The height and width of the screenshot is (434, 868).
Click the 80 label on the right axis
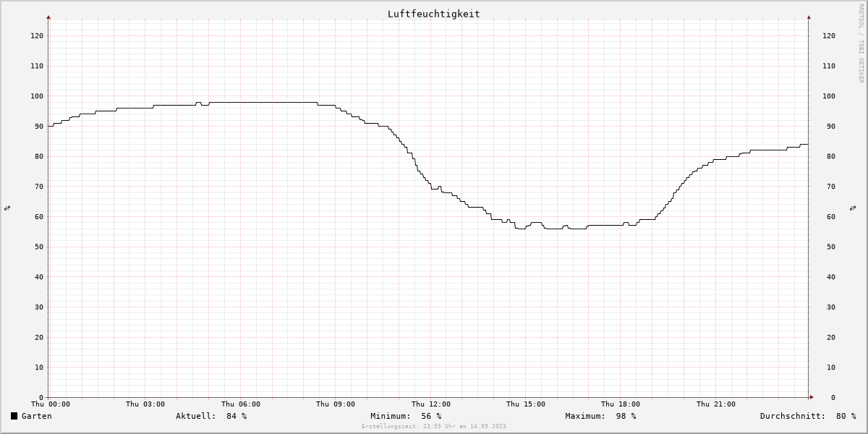click(832, 156)
